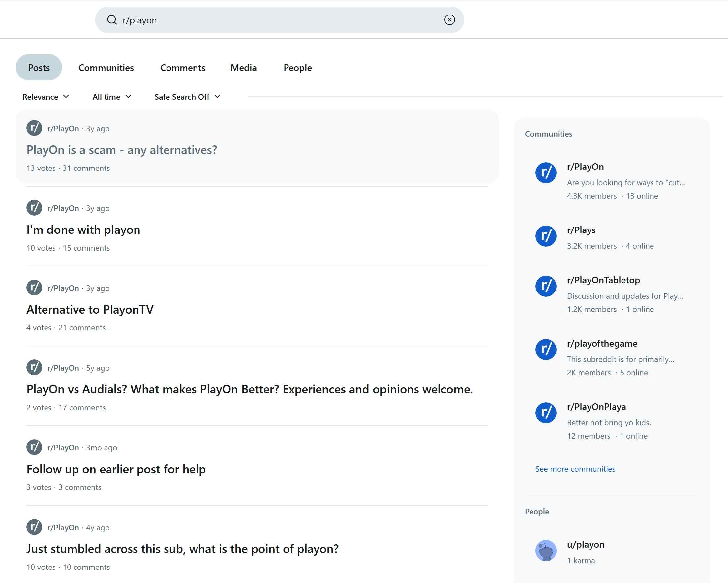Switch to the People tab
The image size is (728, 583).
(297, 68)
